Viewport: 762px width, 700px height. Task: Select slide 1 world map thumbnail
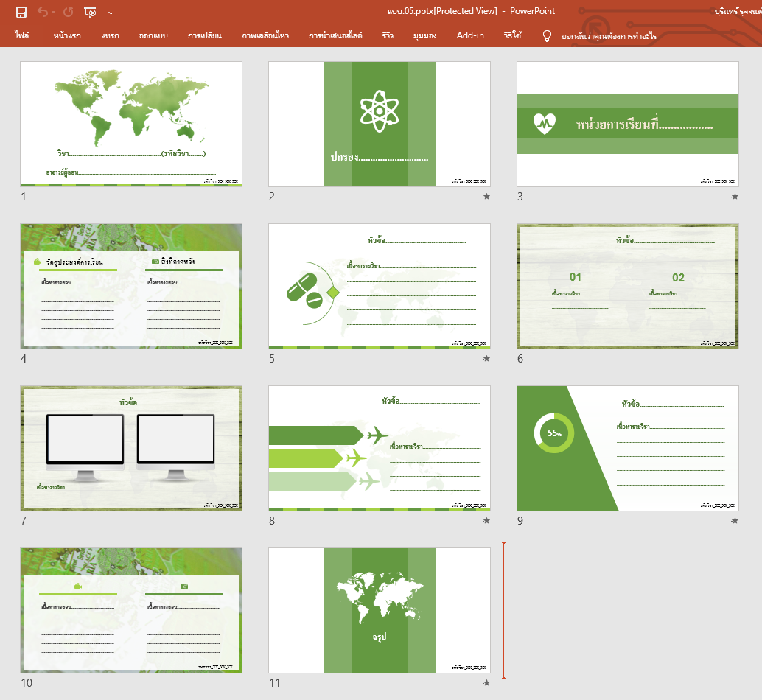131,124
